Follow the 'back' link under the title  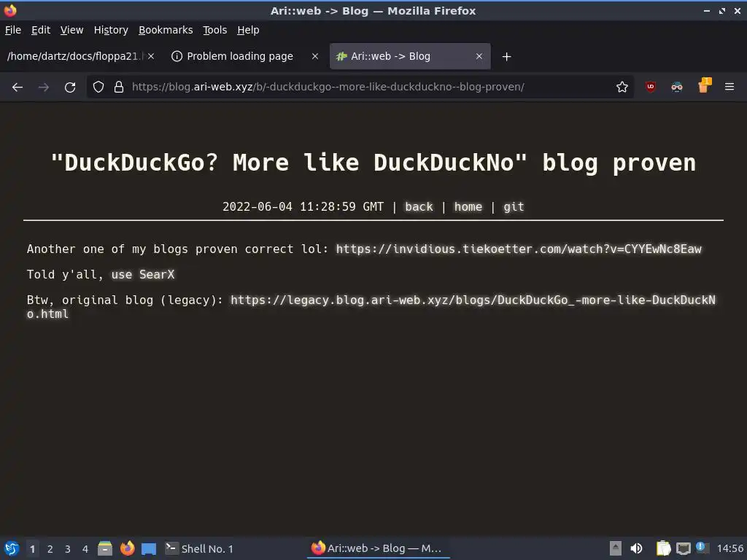pyautogui.click(x=419, y=206)
